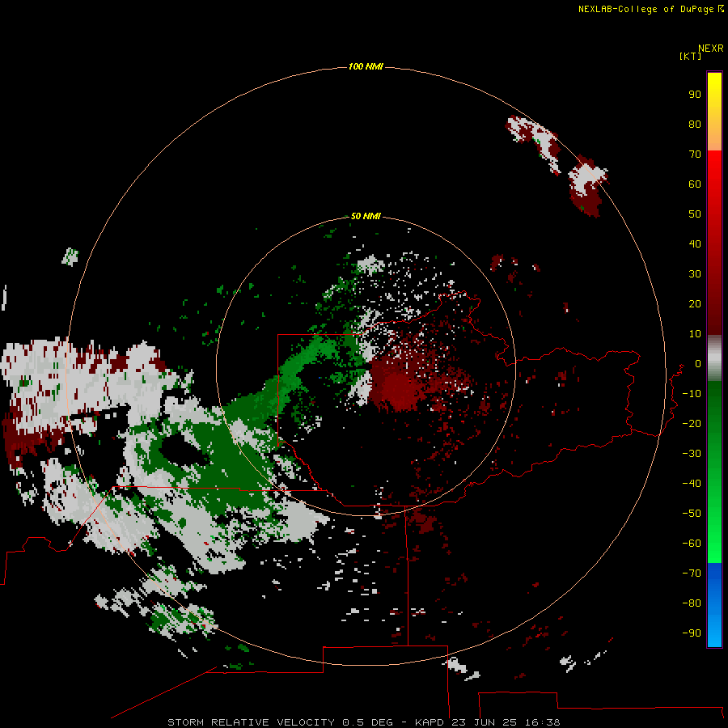728x728 pixels.
Task: Click the 80 value on the velocity scale
Action: (695, 124)
